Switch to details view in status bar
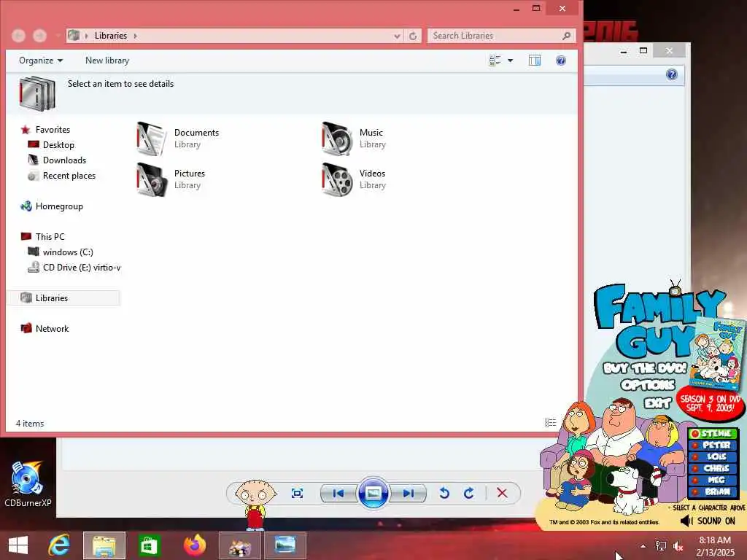The height and width of the screenshot is (560, 747). [550, 423]
